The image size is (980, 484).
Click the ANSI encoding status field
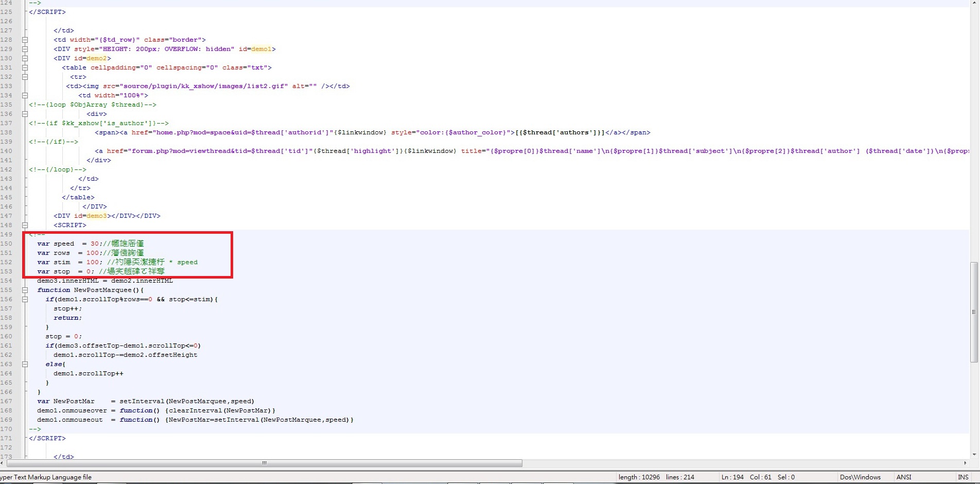[904, 477]
